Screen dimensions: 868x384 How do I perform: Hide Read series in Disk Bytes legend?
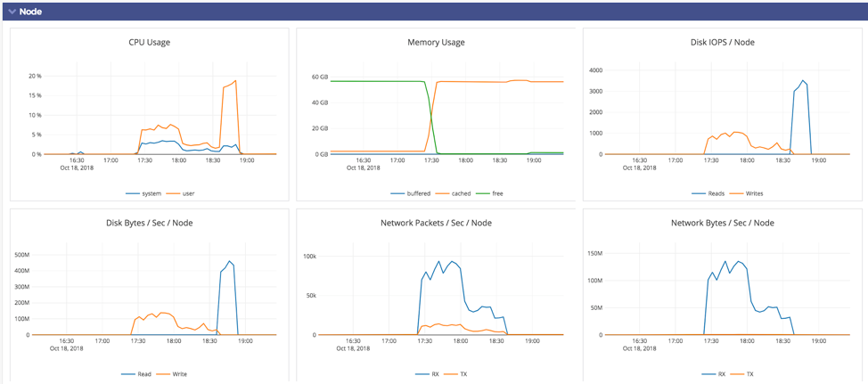[x=143, y=374]
